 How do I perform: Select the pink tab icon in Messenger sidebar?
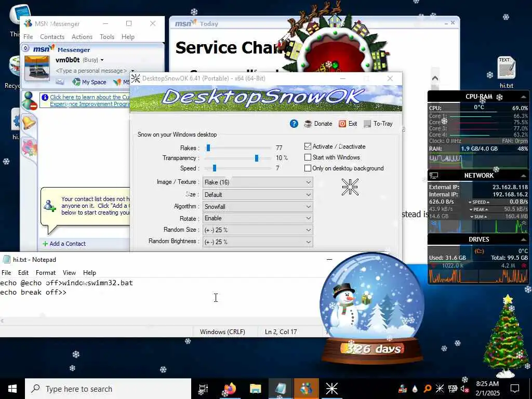(x=29, y=148)
